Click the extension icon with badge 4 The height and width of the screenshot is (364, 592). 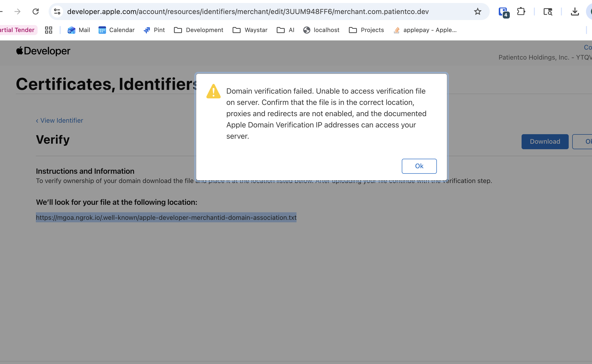pyautogui.click(x=503, y=12)
